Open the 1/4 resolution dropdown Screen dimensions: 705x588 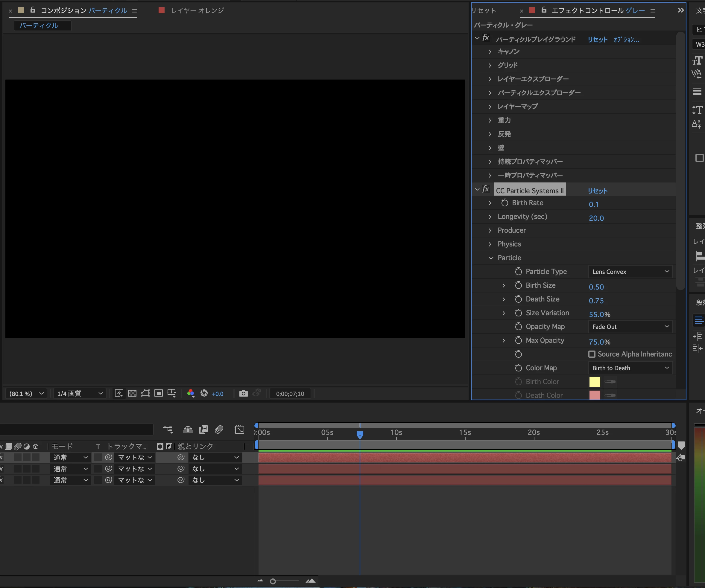80,393
